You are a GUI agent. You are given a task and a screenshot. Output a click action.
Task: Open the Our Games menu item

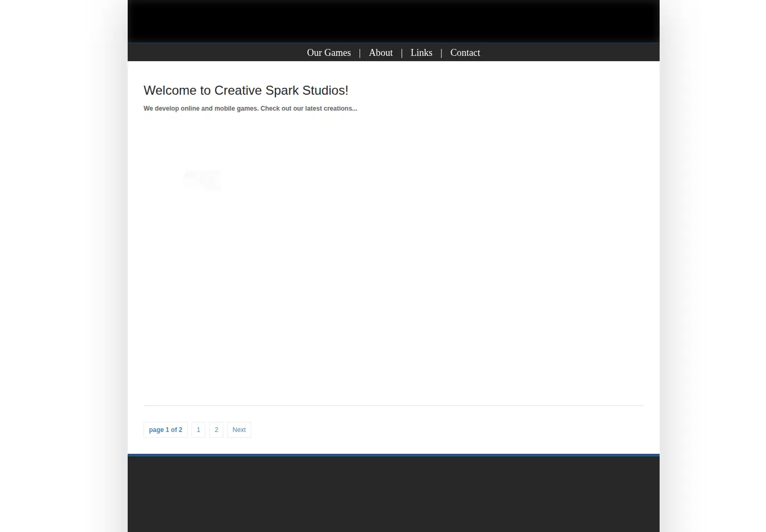click(329, 53)
